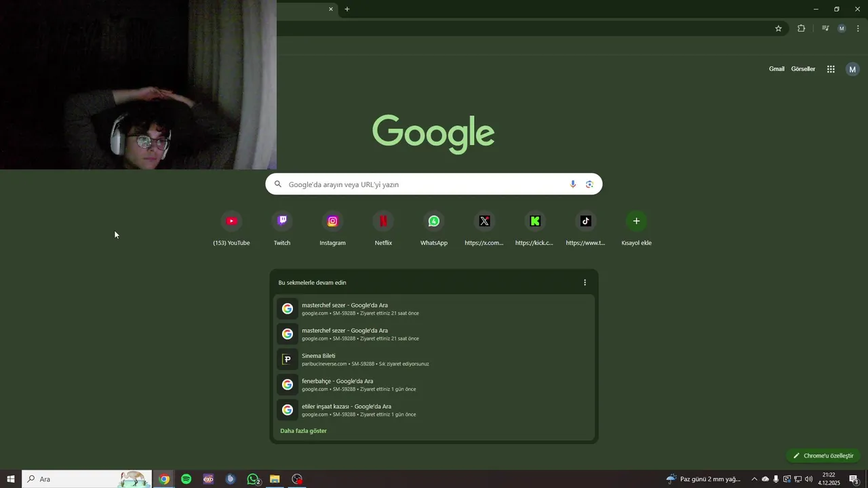Viewport: 868px width, 488px height.
Task: Open the exo app in taskbar
Action: pyautogui.click(x=208, y=479)
